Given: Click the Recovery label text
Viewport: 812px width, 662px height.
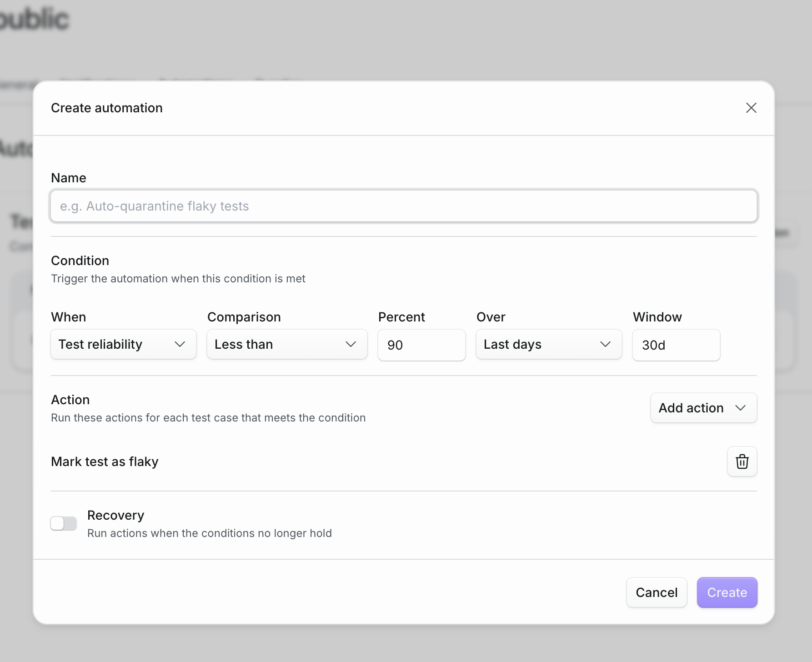Looking at the screenshot, I should 115,515.
